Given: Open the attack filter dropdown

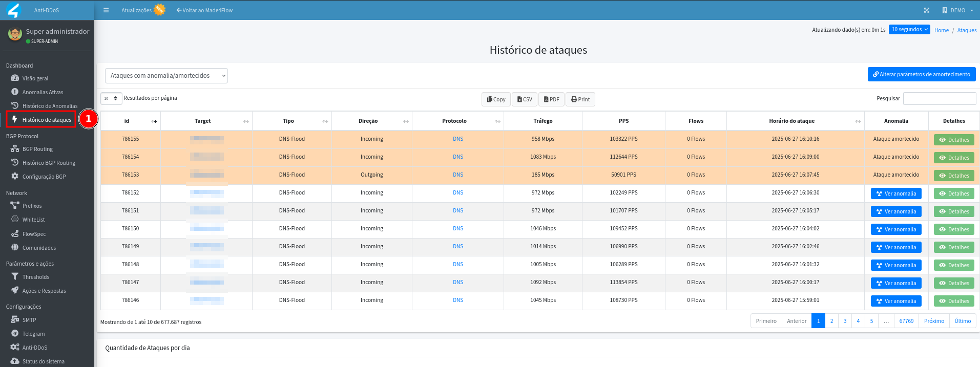Looking at the screenshot, I should (x=166, y=76).
